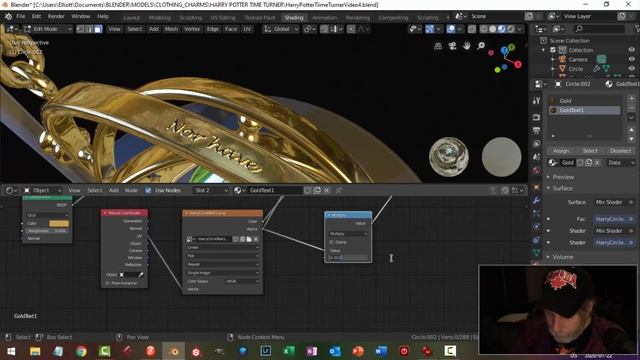Open the node editor Node menu

point(131,190)
